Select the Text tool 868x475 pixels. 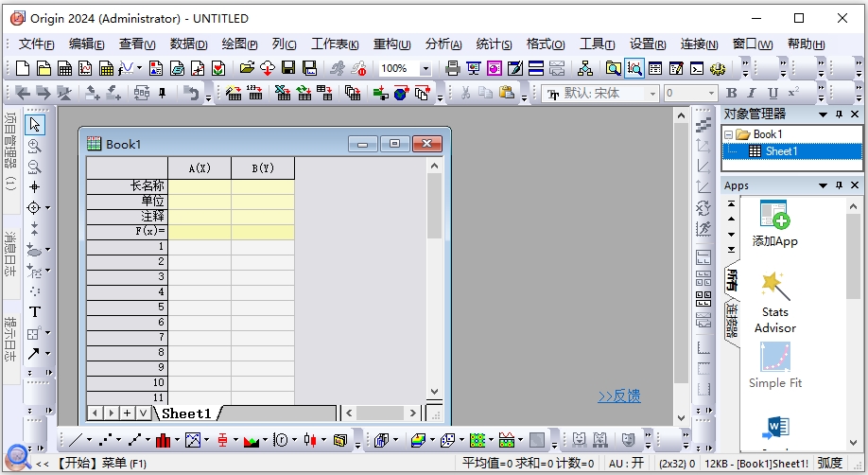pos(34,312)
